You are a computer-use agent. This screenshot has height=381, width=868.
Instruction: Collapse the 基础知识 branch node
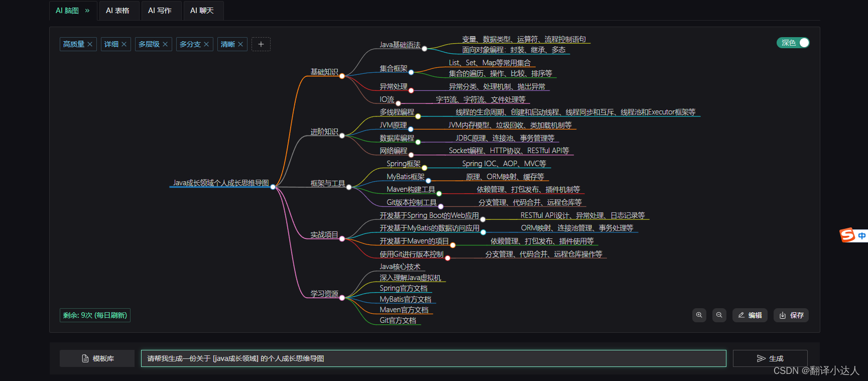point(342,76)
